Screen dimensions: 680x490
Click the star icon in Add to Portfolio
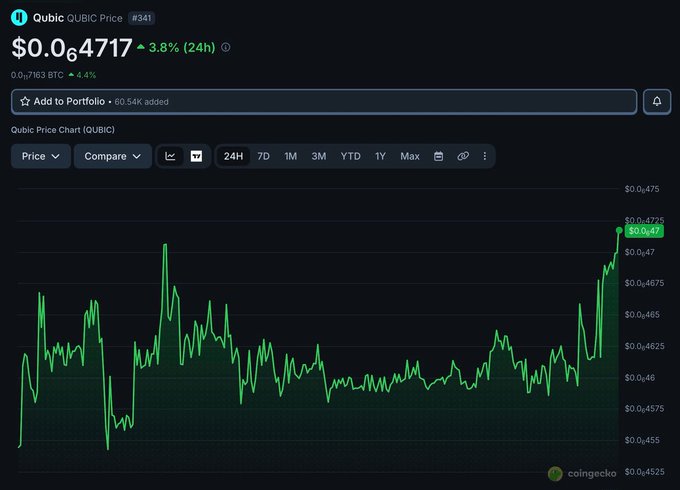pos(25,101)
